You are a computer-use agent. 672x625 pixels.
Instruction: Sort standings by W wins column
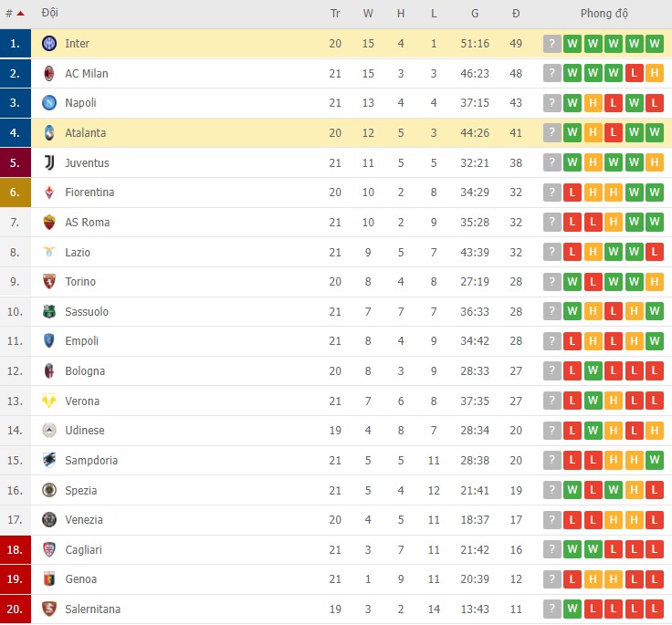(x=368, y=14)
